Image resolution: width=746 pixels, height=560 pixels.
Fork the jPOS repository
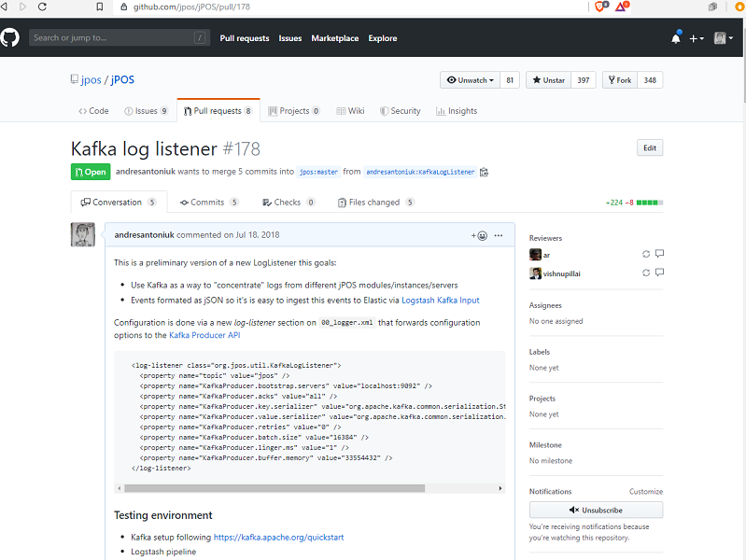(620, 80)
